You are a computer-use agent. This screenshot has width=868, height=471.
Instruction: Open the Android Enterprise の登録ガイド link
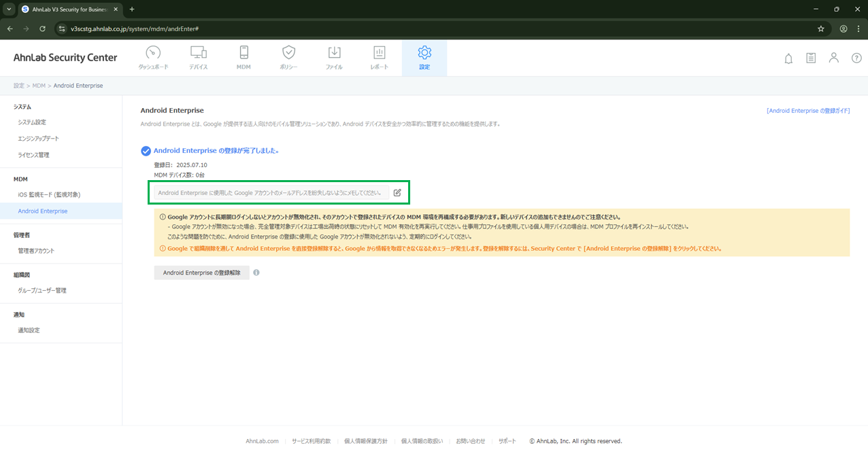(808, 110)
